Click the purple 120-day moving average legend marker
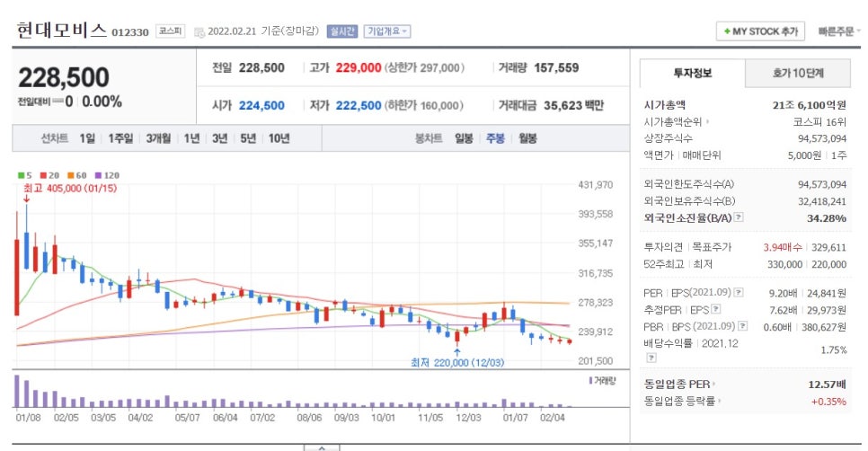The width and height of the screenshot is (868, 451). click(98, 175)
